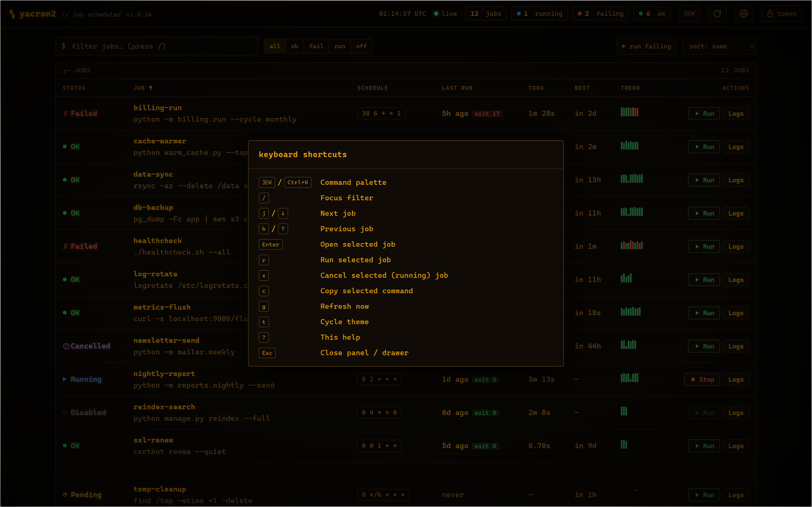Image resolution: width=812 pixels, height=507 pixels.
Task: Focus the filter jobs input field
Action: (157, 46)
